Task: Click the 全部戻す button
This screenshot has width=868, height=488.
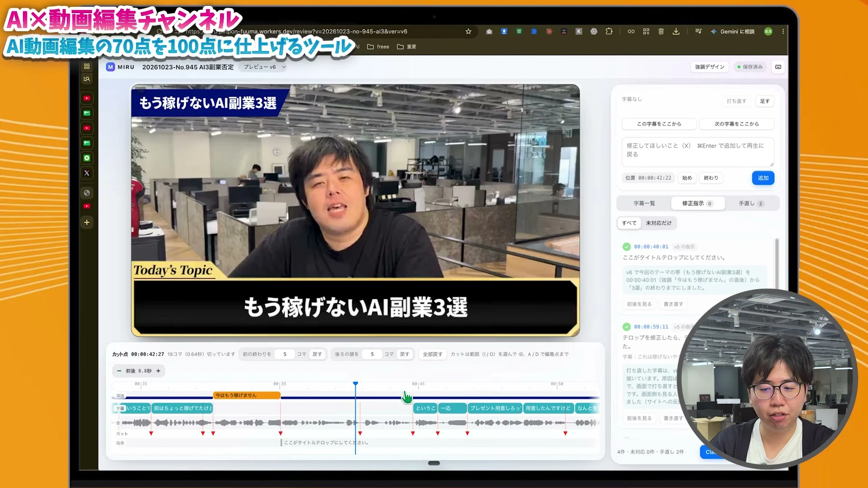Action: coord(433,354)
